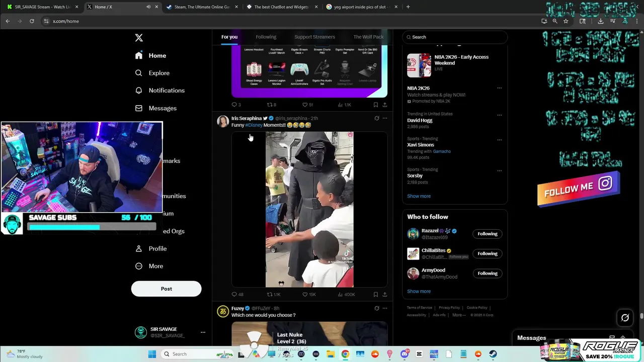Open the David Hogg trending topic
This screenshot has height=362, width=644.
pos(420,120)
